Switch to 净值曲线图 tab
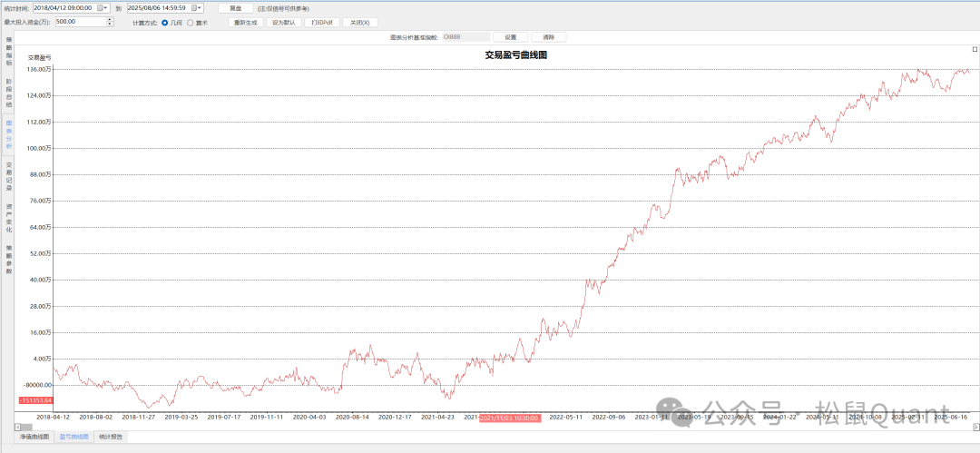This screenshot has width=980, height=453. [x=34, y=437]
